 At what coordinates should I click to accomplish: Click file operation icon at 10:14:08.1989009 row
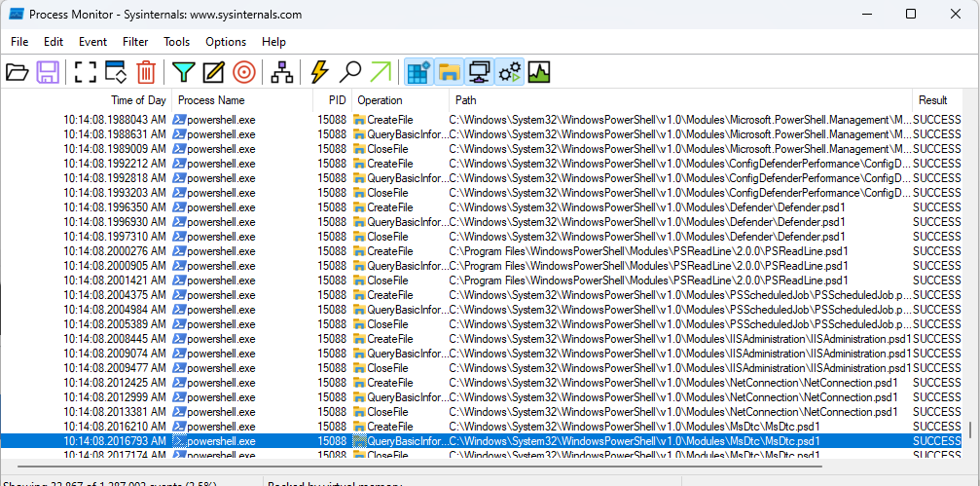359,149
